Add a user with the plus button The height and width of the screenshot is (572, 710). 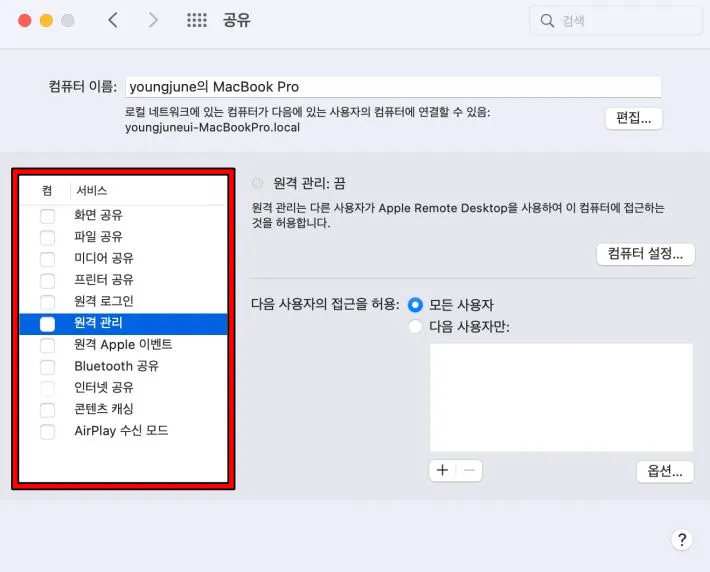coord(442,471)
